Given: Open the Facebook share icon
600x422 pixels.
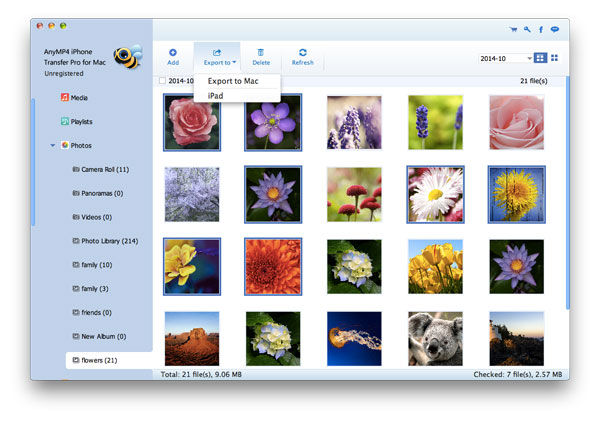Looking at the screenshot, I should [x=541, y=30].
